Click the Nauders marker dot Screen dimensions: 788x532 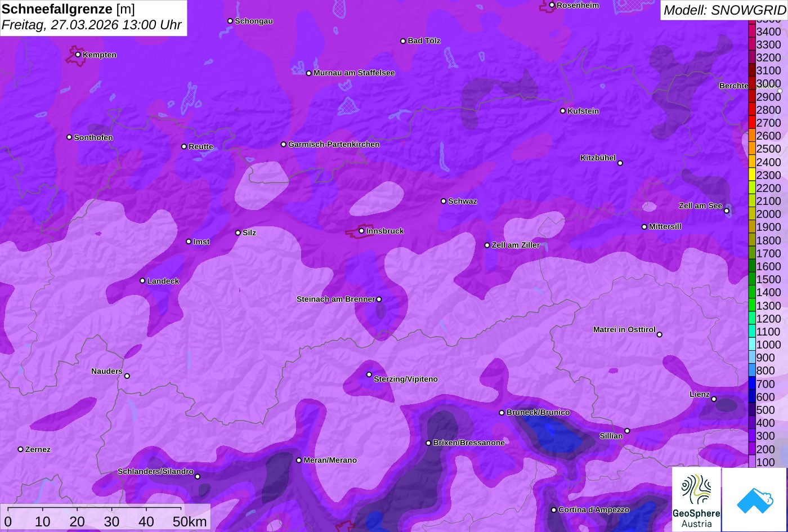[127, 376]
